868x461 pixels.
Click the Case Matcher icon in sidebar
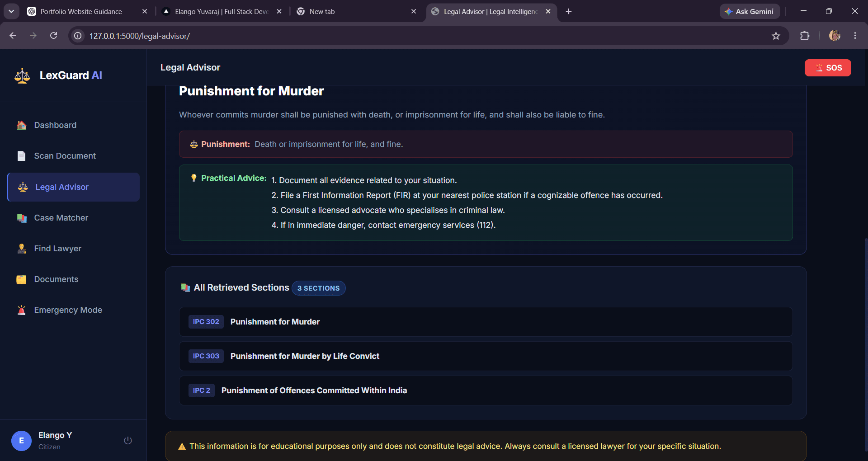tap(21, 218)
